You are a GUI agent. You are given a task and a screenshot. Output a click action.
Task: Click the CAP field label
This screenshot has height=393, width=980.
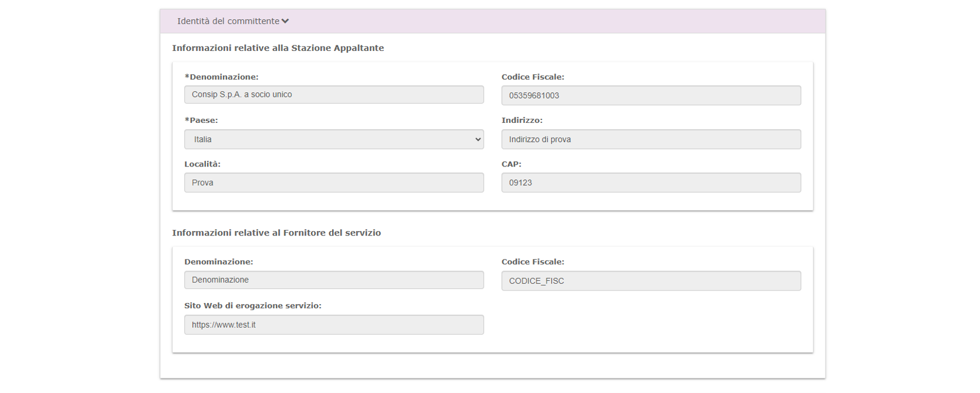pyautogui.click(x=511, y=164)
